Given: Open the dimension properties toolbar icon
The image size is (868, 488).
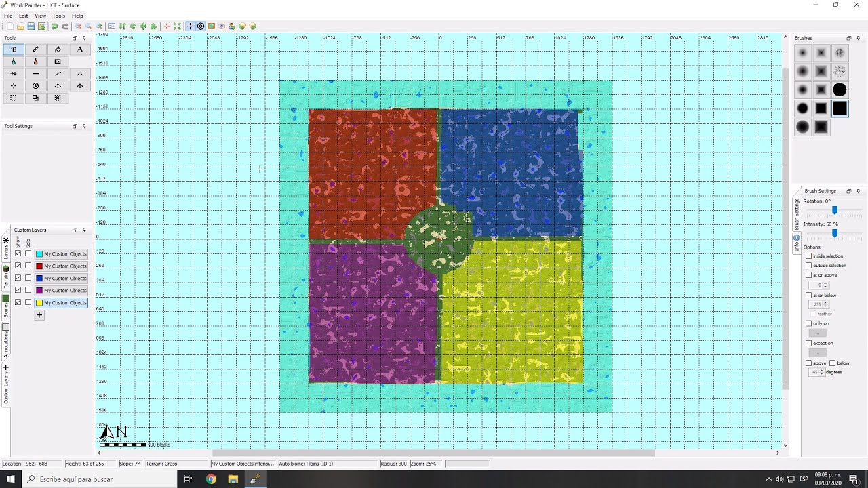Looking at the screenshot, I should tap(112, 26).
